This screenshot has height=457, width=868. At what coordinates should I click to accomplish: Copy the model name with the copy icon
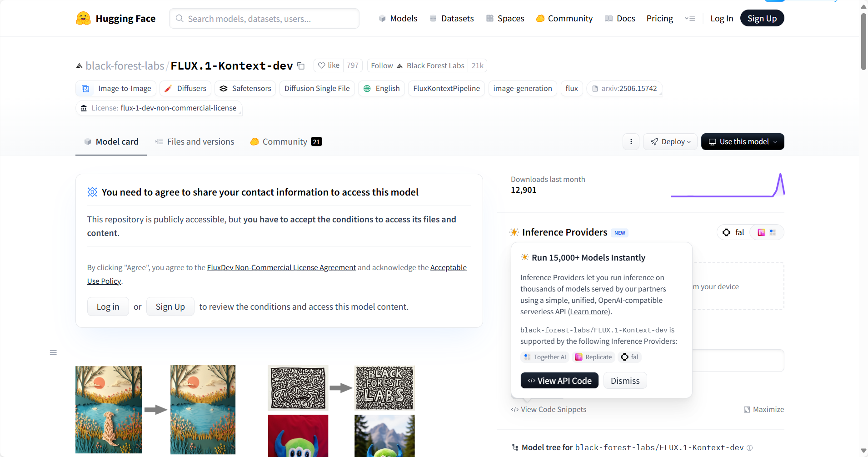[301, 66]
